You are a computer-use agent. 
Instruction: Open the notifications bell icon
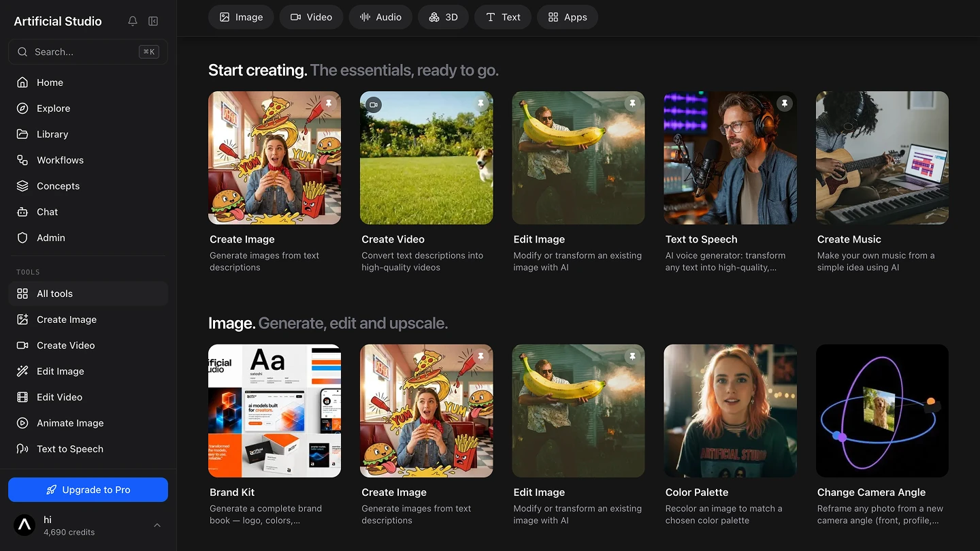133,21
